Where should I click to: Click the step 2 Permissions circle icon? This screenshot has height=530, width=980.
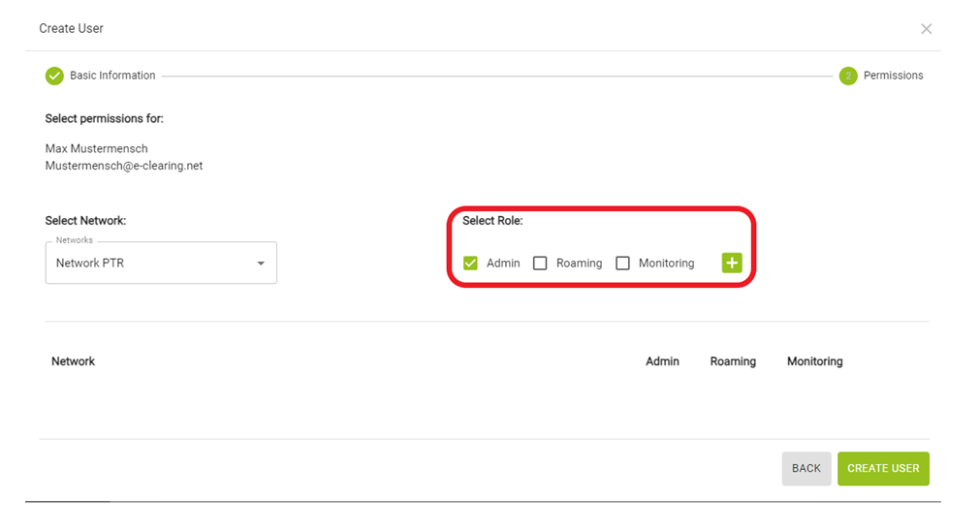pyautogui.click(x=848, y=76)
